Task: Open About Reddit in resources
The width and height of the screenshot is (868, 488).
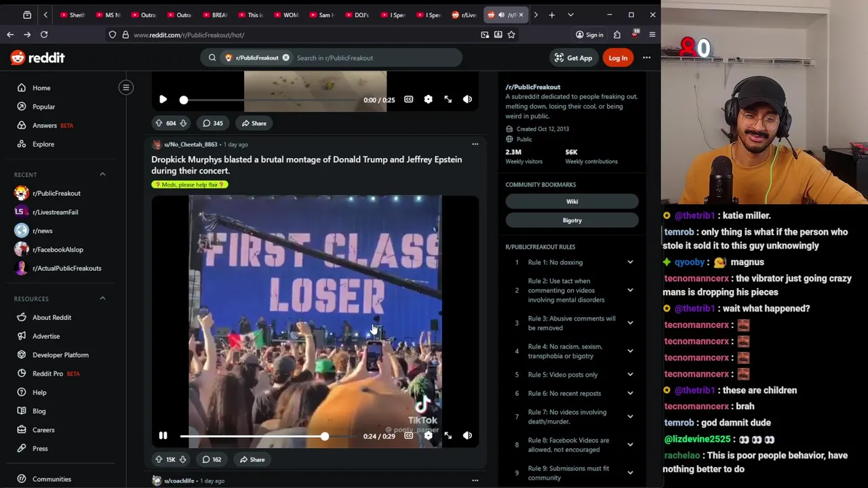Action: (x=52, y=317)
